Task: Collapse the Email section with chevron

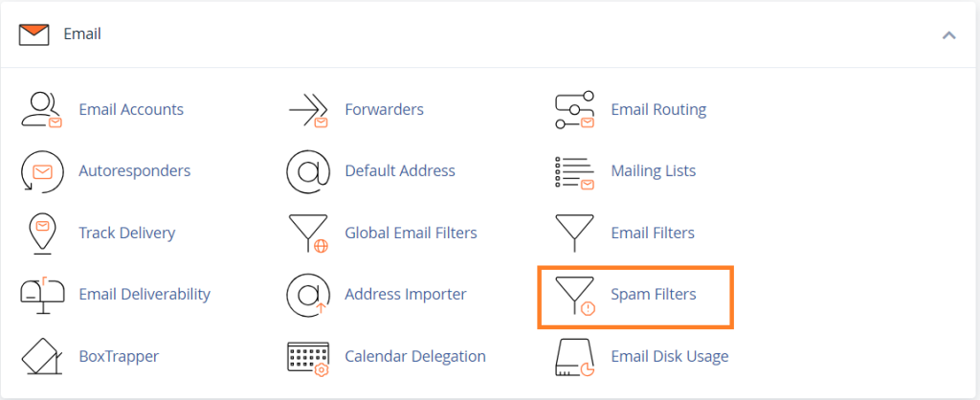Action: tap(948, 35)
